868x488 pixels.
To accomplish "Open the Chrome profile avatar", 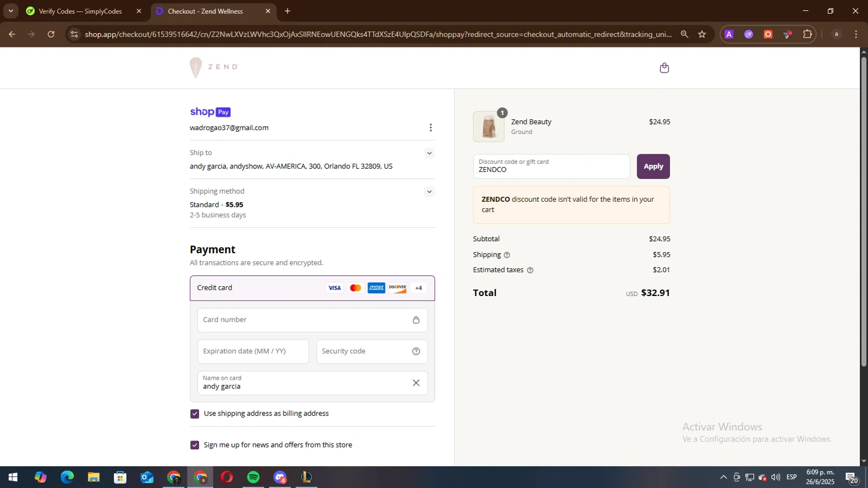I will [836, 34].
